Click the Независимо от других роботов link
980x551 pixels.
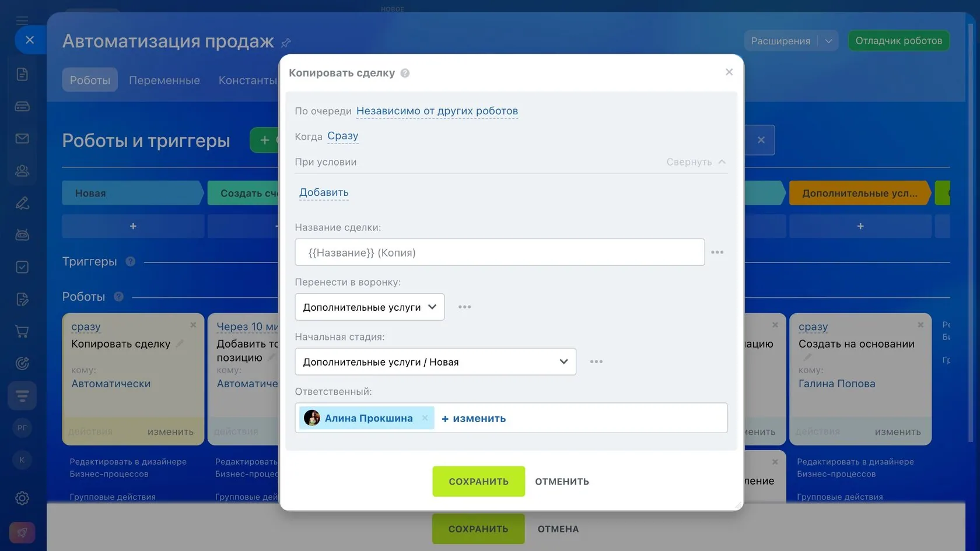437,111
